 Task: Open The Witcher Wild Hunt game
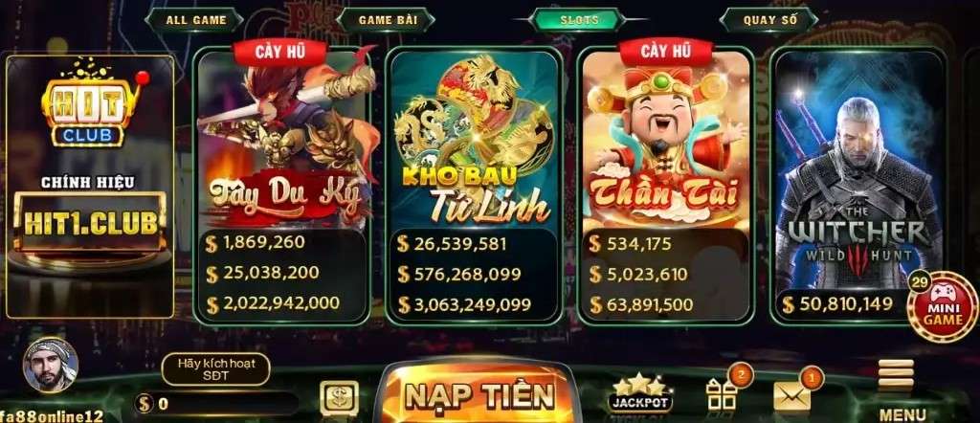tap(857, 187)
